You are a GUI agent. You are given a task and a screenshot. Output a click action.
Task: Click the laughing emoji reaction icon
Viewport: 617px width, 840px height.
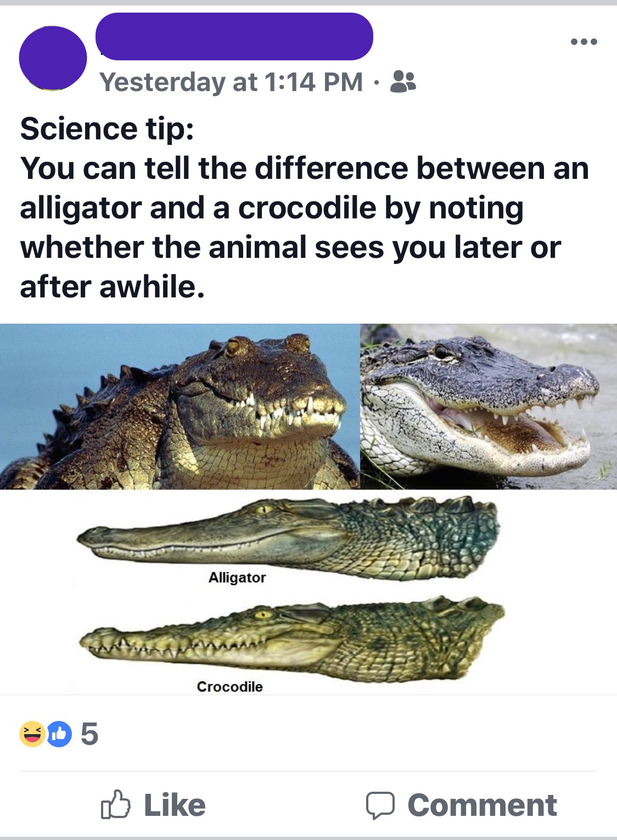click(x=31, y=735)
